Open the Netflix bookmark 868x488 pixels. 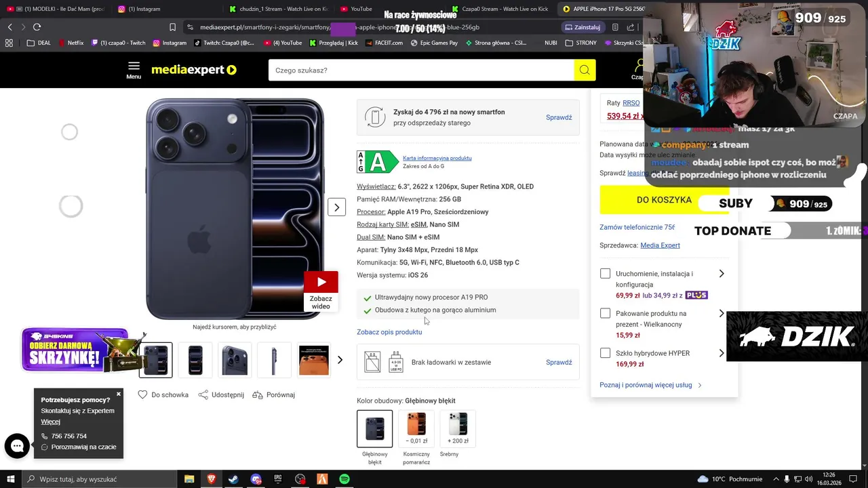[71, 43]
